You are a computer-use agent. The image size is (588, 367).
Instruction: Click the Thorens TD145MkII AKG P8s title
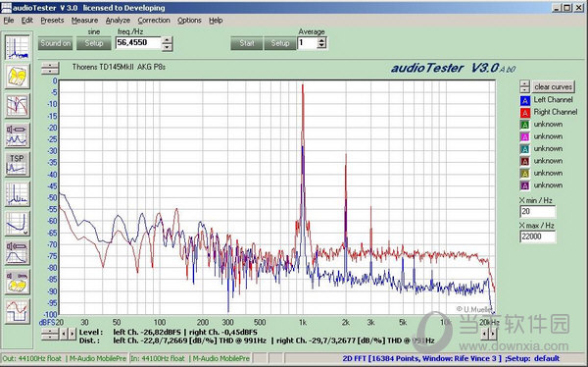pyautogui.click(x=119, y=67)
